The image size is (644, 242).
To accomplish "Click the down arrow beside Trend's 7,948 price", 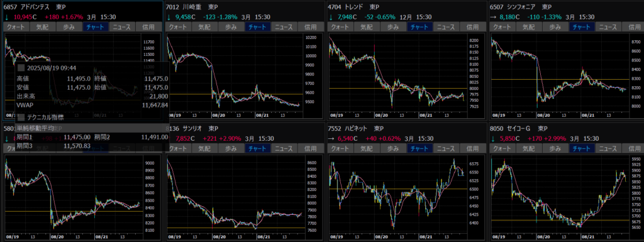I will click(331, 17).
